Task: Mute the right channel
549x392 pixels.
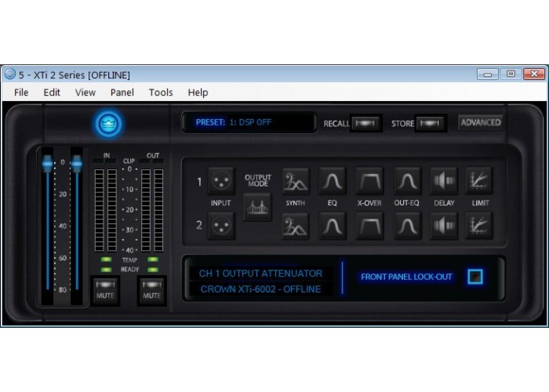Action: 152,290
